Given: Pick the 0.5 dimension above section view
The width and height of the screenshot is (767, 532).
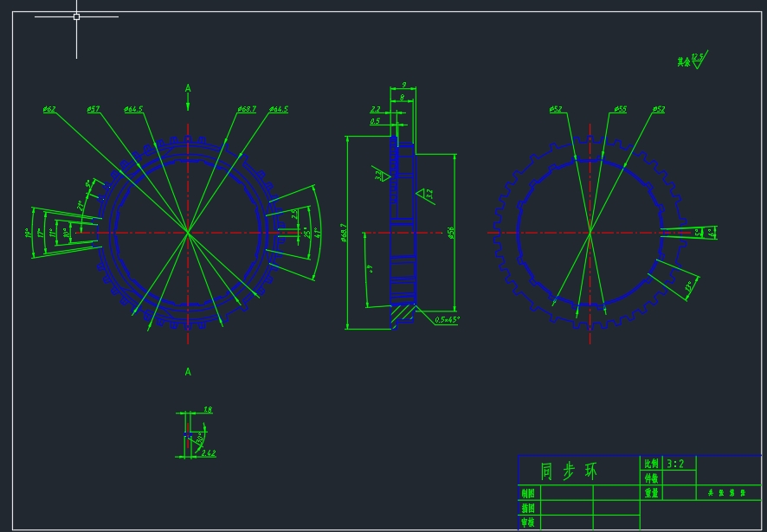Looking at the screenshot, I should click(x=375, y=121).
